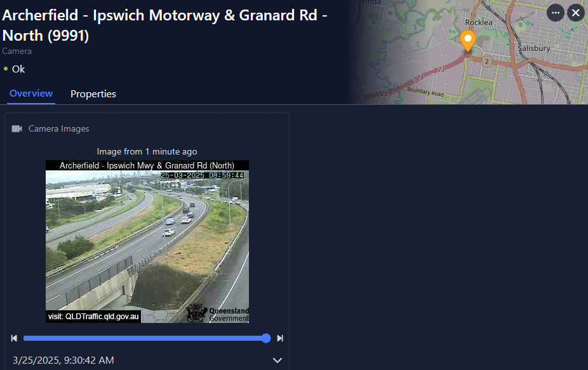Viewport: 588px width, 370px height.
Task: Jump to the first camera image
Action: click(14, 338)
